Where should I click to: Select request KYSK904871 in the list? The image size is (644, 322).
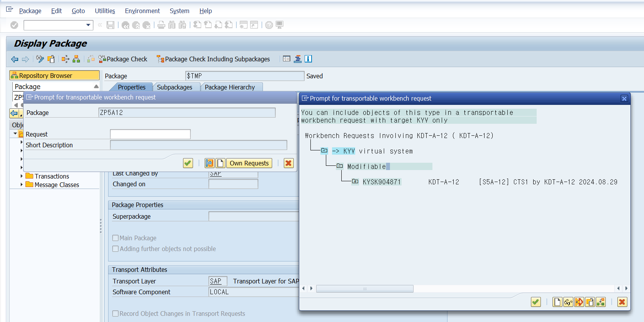382,182
